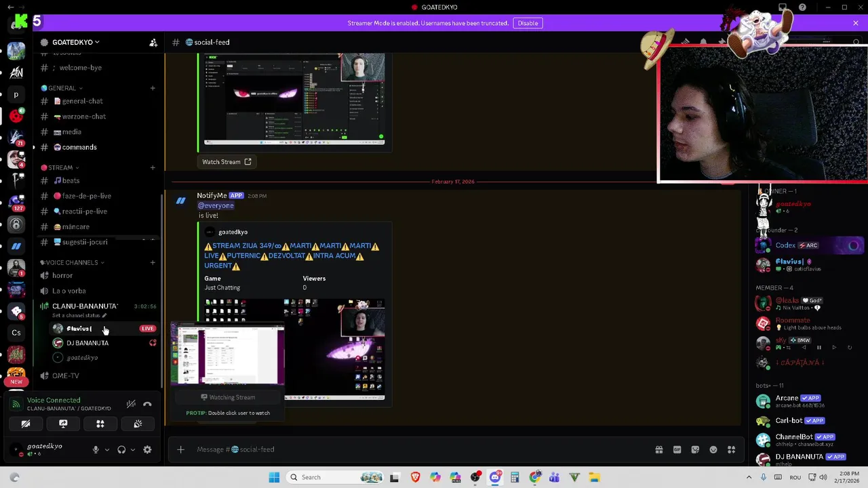
Task: Disable Streamer Mode
Action: click(x=528, y=23)
